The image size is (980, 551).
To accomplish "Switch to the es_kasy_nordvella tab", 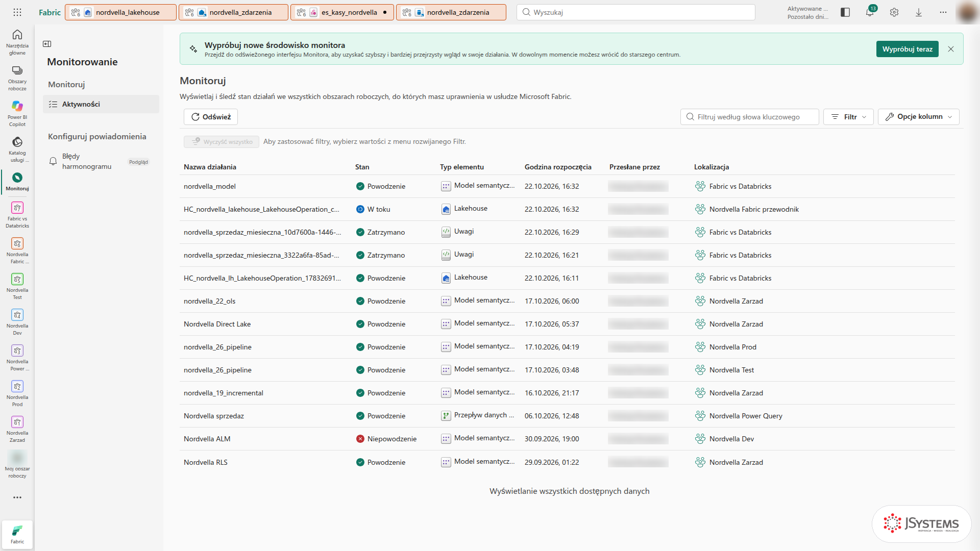I will point(342,12).
